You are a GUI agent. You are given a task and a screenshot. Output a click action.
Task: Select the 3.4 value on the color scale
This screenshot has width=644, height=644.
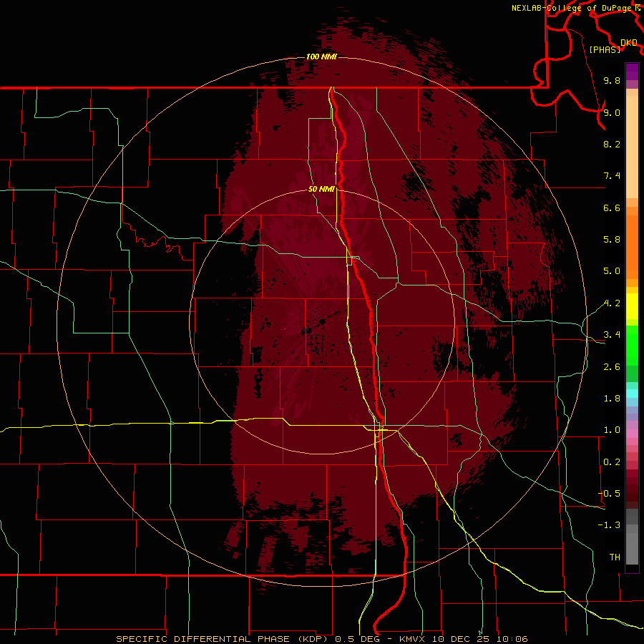click(x=612, y=335)
